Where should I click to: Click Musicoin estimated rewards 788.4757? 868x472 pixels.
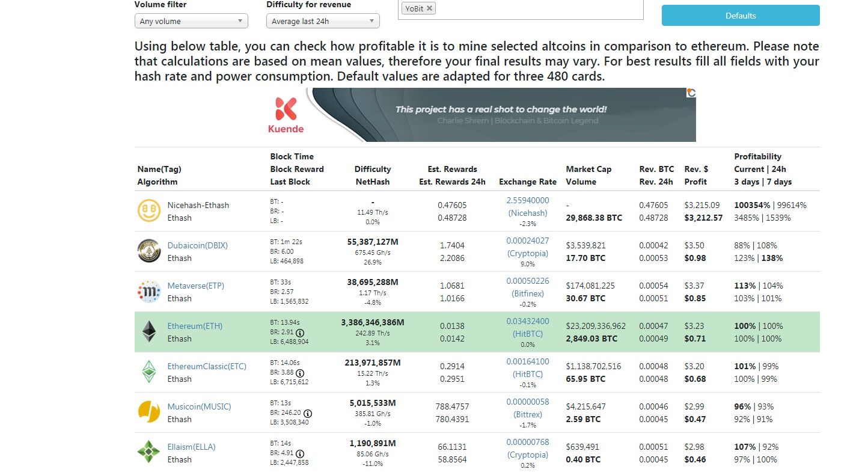point(452,406)
